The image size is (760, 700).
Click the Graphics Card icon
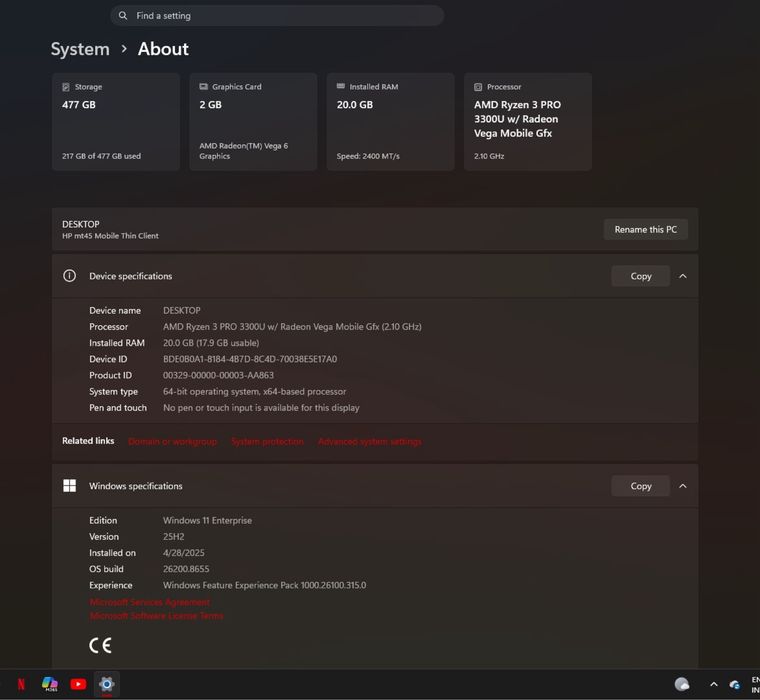tap(204, 86)
